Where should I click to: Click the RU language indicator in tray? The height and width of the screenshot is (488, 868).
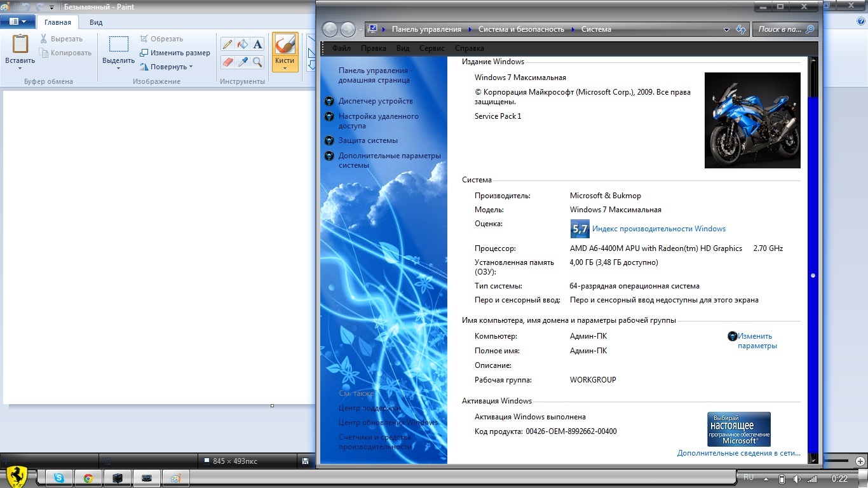point(749,477)
